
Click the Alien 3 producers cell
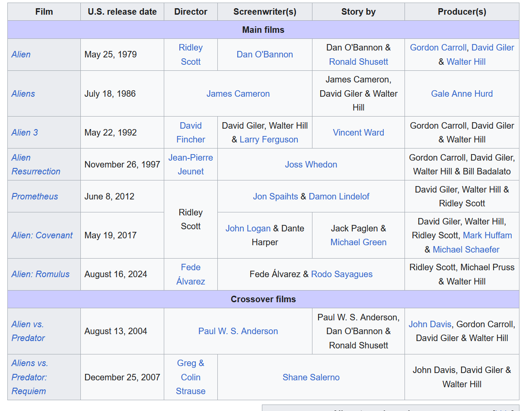[x=462, y=133]
